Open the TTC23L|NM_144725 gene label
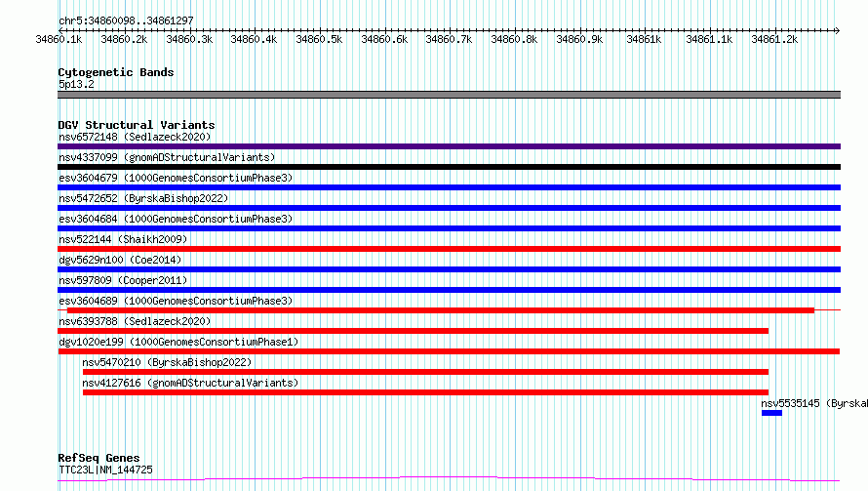 pos(105,470)
